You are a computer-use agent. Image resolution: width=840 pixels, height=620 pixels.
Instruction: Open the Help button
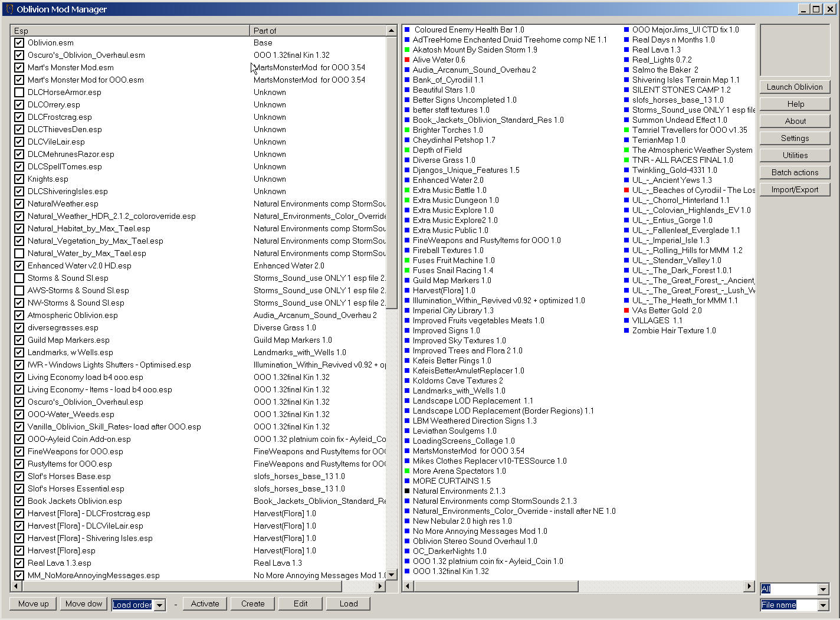pos(795,104)
